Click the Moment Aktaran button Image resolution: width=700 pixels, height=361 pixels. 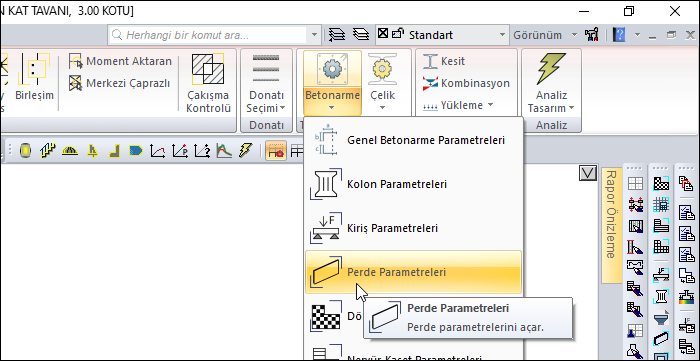(121, 61)
